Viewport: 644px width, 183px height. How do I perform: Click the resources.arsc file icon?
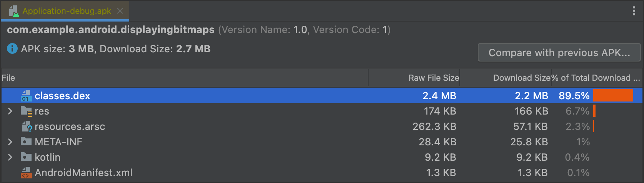tap(27, 126)
